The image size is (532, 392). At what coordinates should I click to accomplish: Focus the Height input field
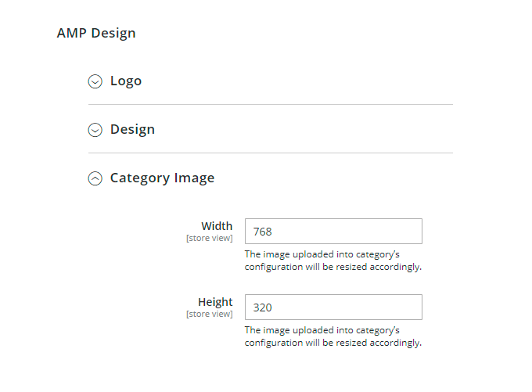pyautogui.click(x=333, y=307)
